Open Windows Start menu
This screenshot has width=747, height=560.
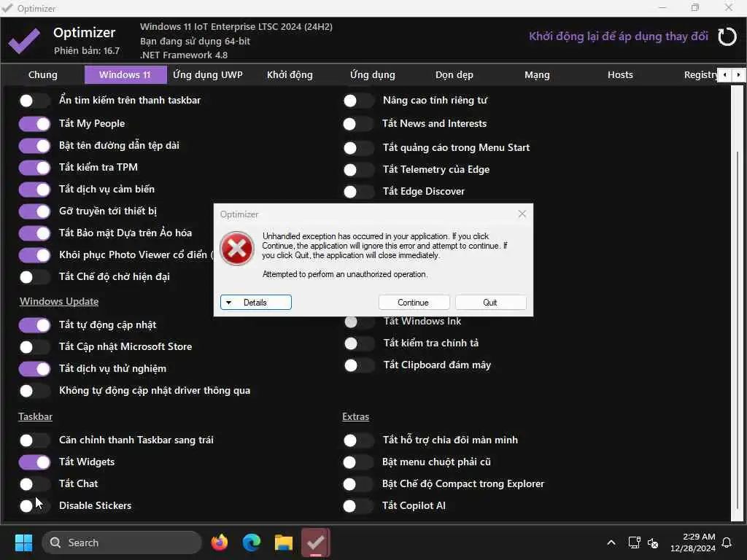[23, 542]
